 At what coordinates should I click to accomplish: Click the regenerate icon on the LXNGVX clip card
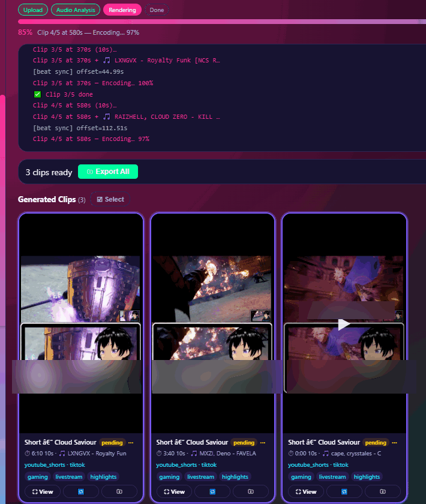coord(80,491)
